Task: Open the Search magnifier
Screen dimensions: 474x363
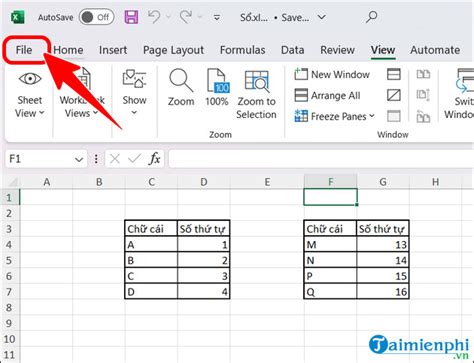Action: 371,17
